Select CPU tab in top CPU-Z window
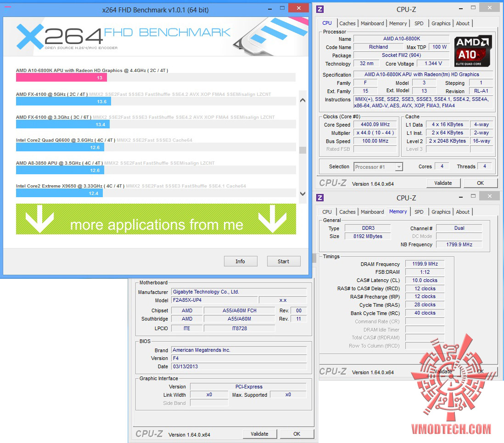 327,23
